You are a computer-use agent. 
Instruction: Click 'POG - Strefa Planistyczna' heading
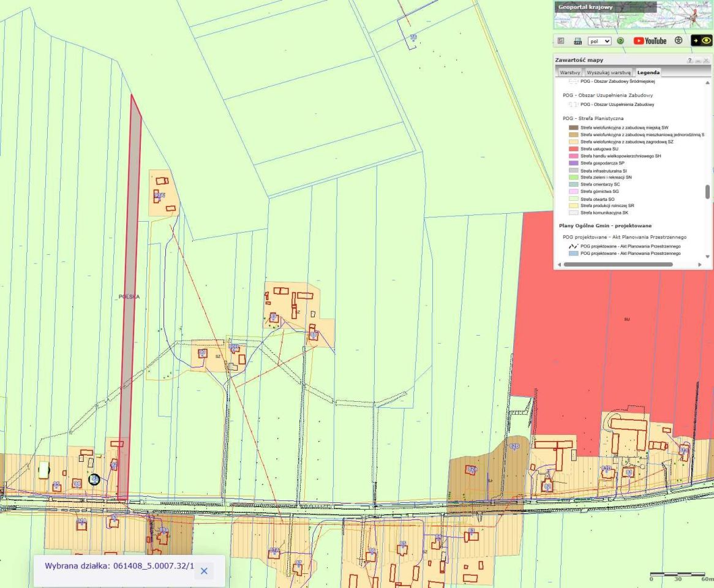593,118
